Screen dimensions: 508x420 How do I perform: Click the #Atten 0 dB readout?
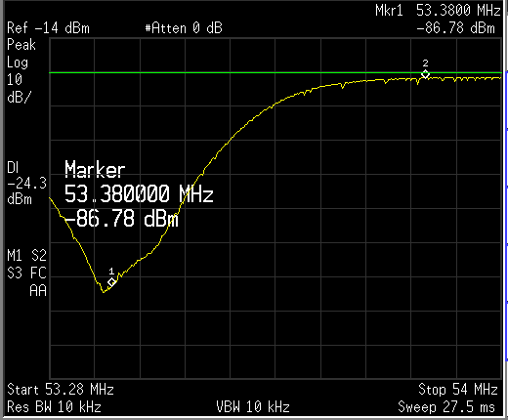[184, 28]
